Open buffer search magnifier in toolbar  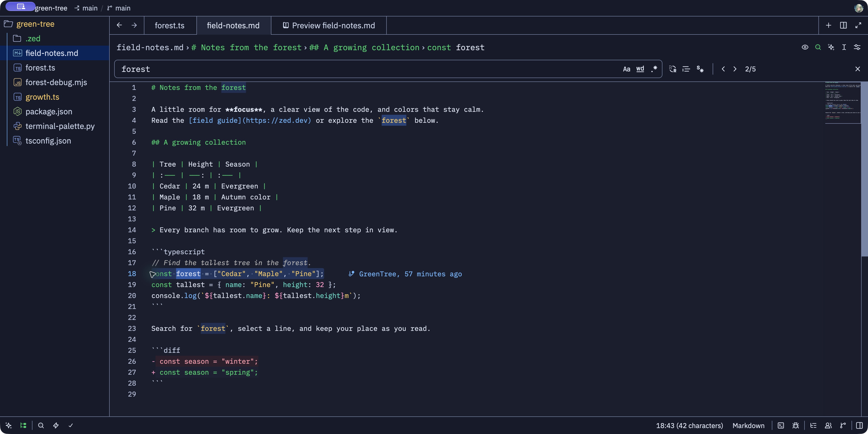[818, 47]
